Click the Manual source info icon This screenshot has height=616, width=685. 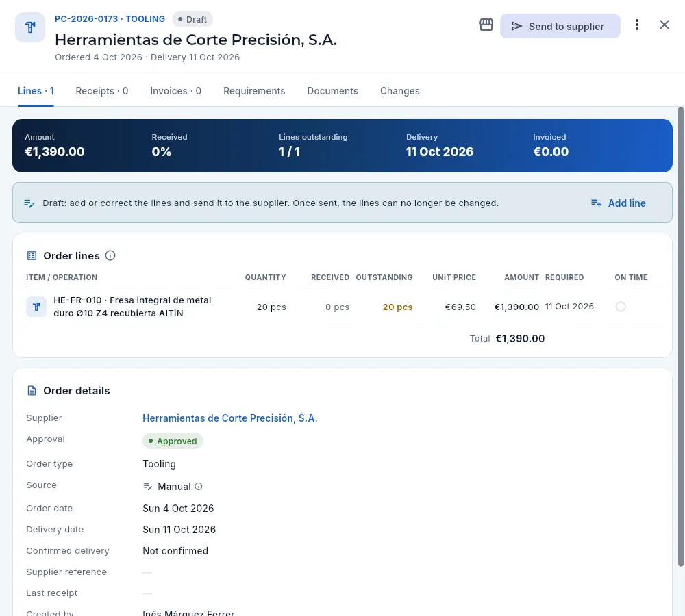point(199,487)
